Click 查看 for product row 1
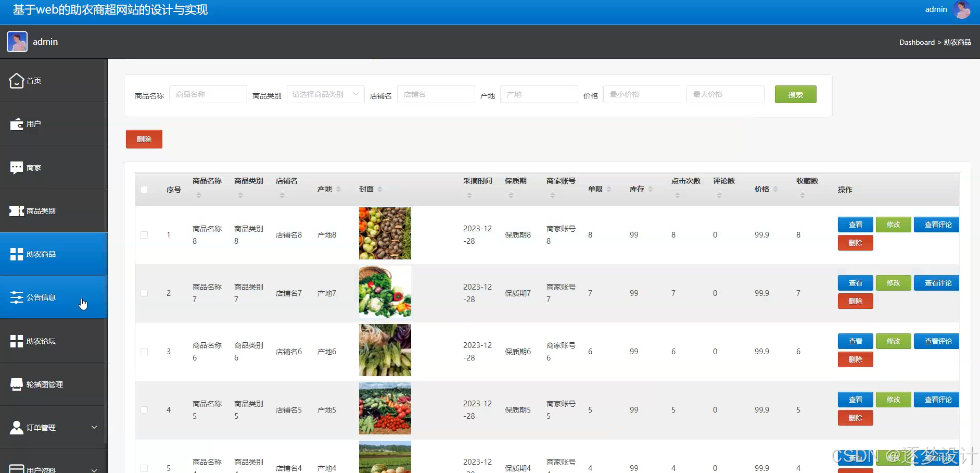 tap(855, 225)
